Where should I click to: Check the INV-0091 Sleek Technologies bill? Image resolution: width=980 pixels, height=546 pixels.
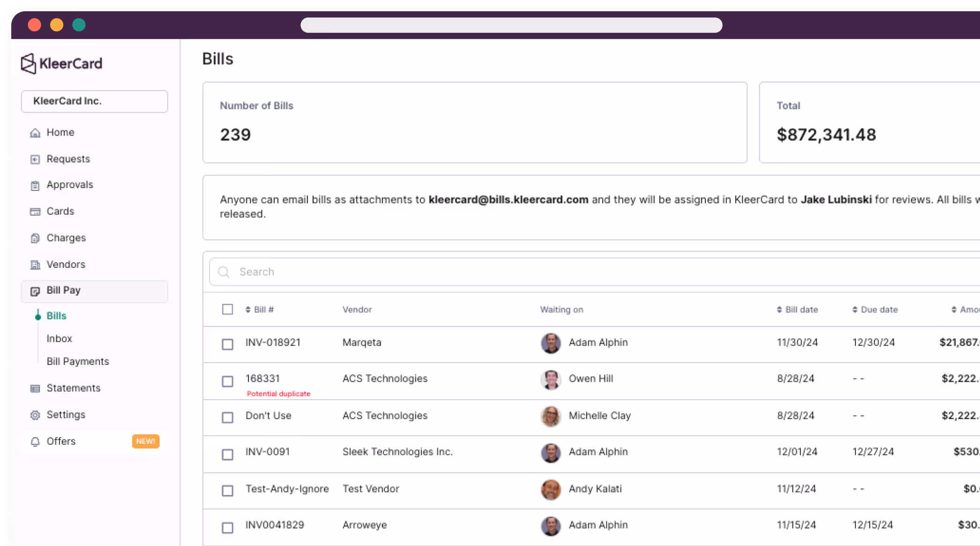(227, 455)
